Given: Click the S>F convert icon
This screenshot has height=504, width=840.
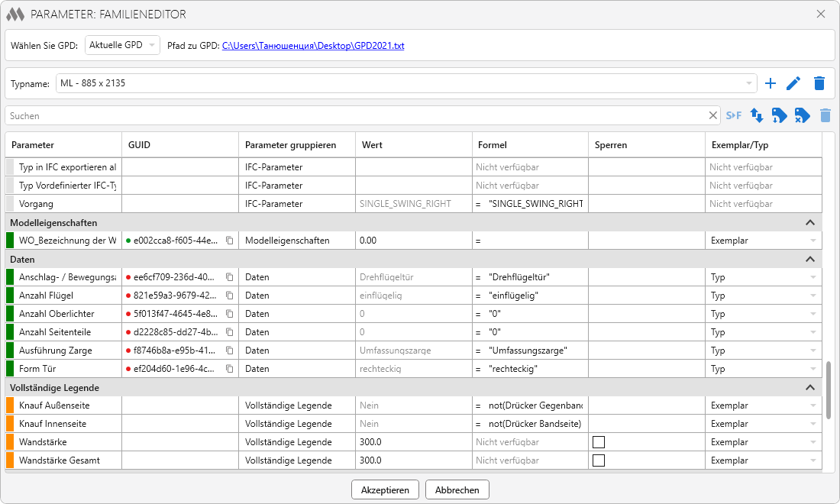Looking at the screenshot, I should click(x=734, y=115).
